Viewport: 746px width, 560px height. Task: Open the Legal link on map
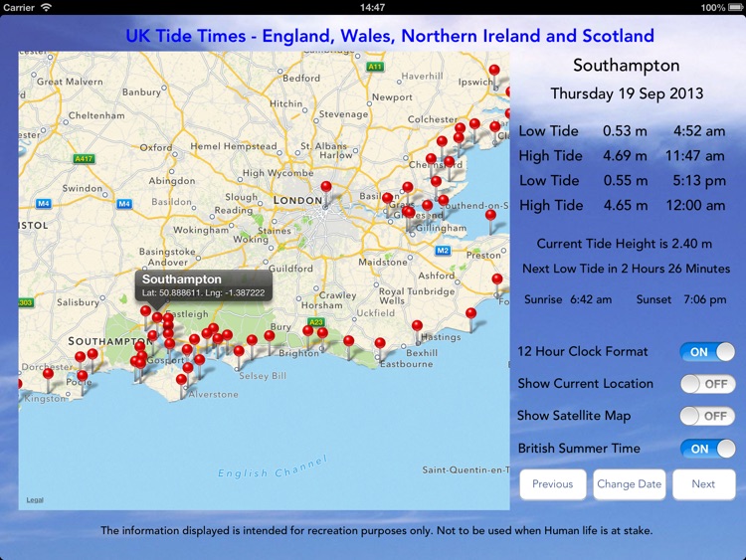35,500
